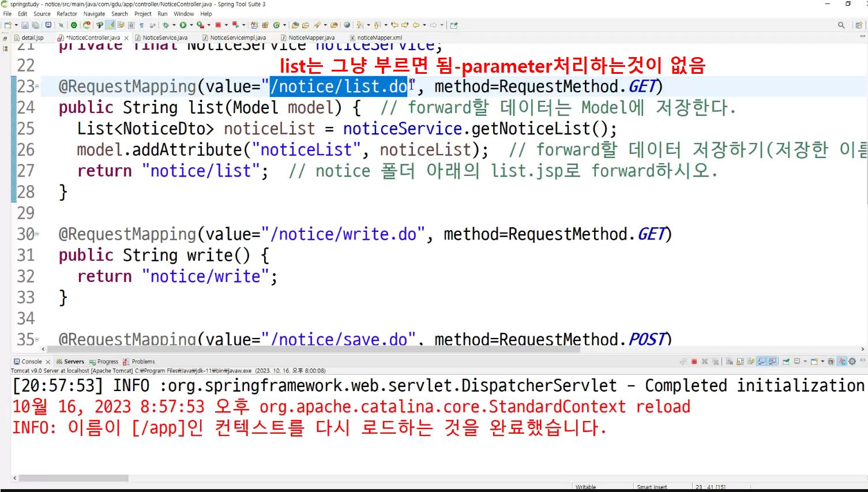
Task: Toggle Show Console on Standard Out
Action: pyautogui.click(x=761, y=362)
